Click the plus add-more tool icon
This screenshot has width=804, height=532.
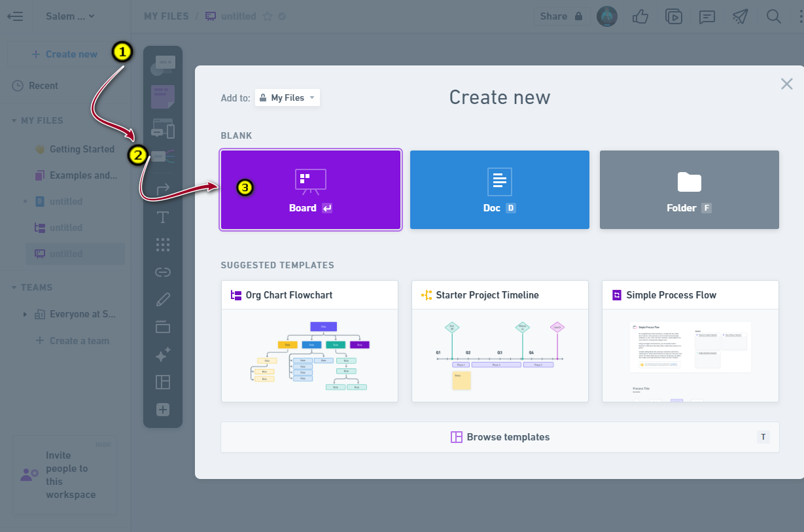[163, 410]
